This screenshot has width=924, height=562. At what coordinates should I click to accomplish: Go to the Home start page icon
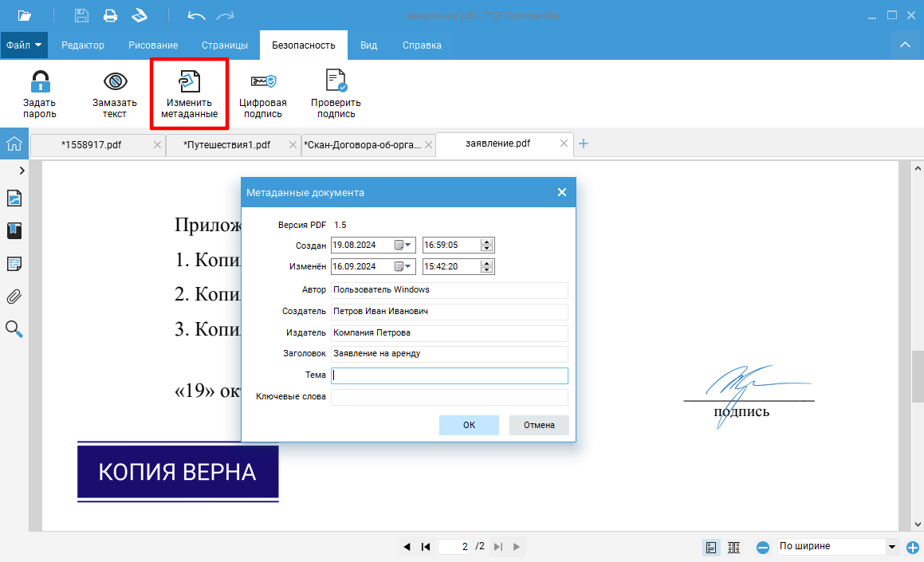click(x=14, y=143)
